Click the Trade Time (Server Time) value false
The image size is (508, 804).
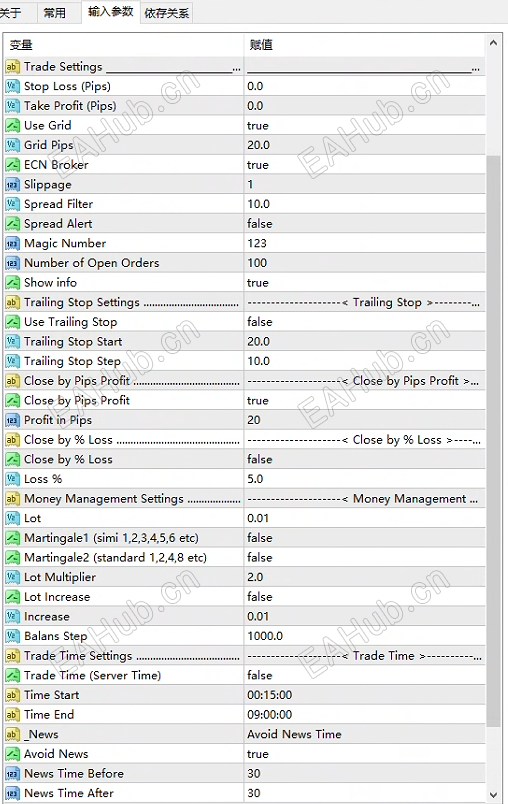tap(259, 675)
